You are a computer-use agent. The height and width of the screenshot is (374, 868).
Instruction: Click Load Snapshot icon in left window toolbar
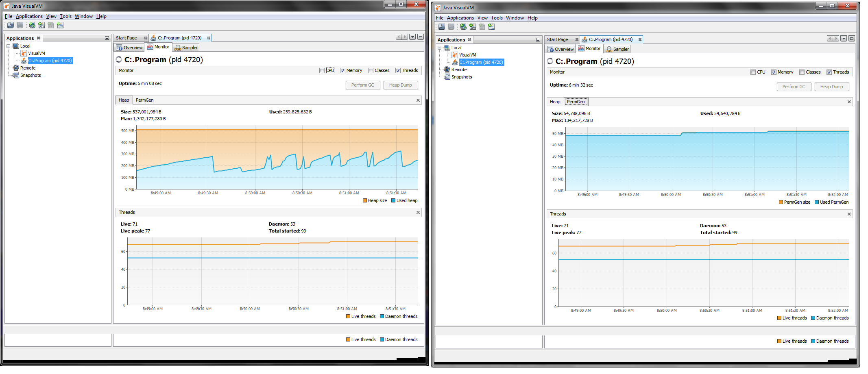click(11, 25)
